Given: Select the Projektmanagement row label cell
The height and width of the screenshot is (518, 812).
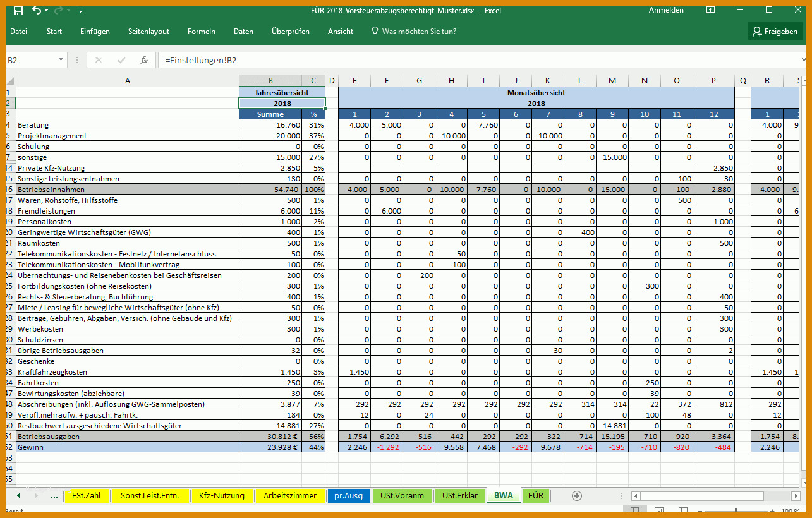Looking at the screenshot, I should coord(127,136).
